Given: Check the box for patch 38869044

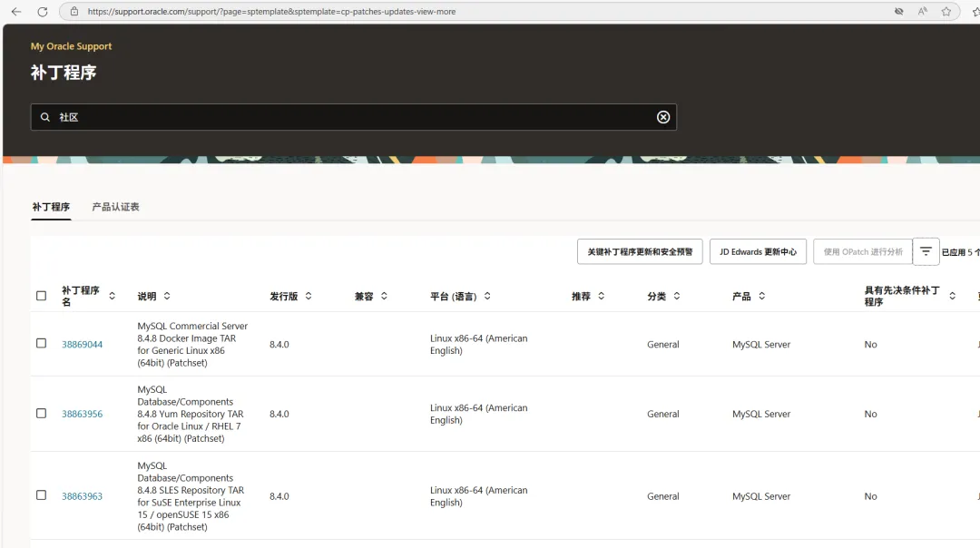Looking at the screenshot, I should point(41,344).
